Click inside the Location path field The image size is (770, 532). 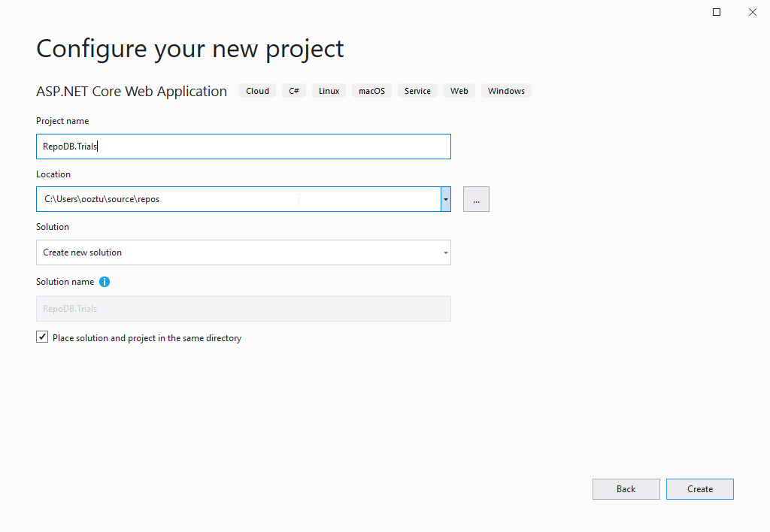(238, 199)
